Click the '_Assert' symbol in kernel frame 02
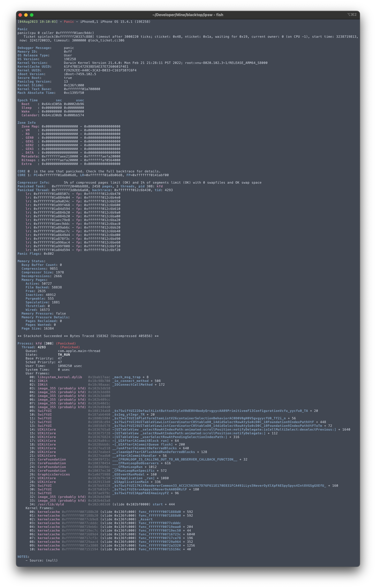The width and height of the screenshot is (376, 588). (146, 519)
